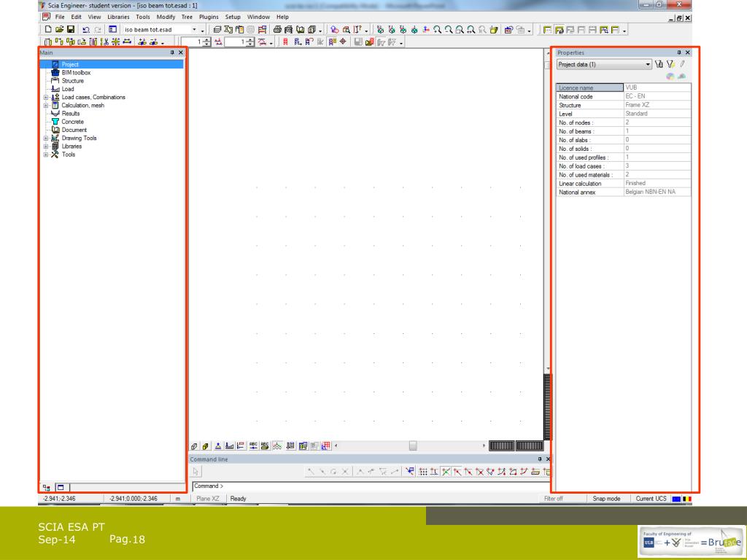This screenshot has width=747, height=560.
Task: Toggle the load display icon in view bar
Action: [x=229, y=446]
